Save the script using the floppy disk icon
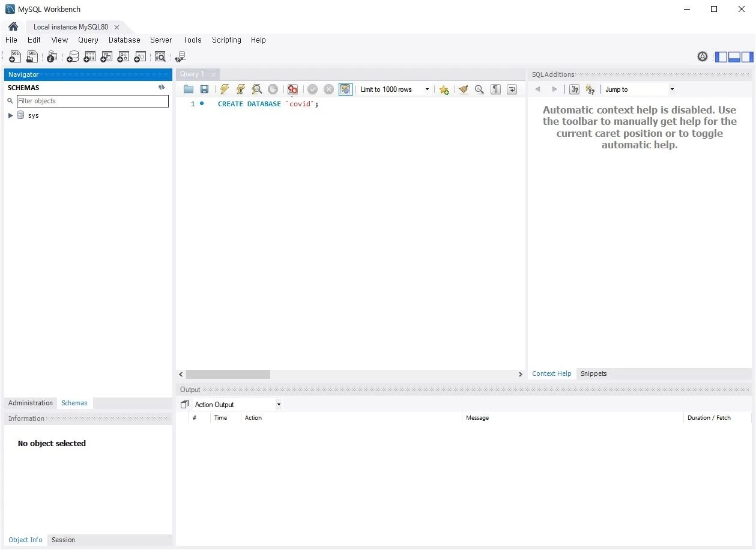Screen dimensions: 756x550 tap(204, 89)
